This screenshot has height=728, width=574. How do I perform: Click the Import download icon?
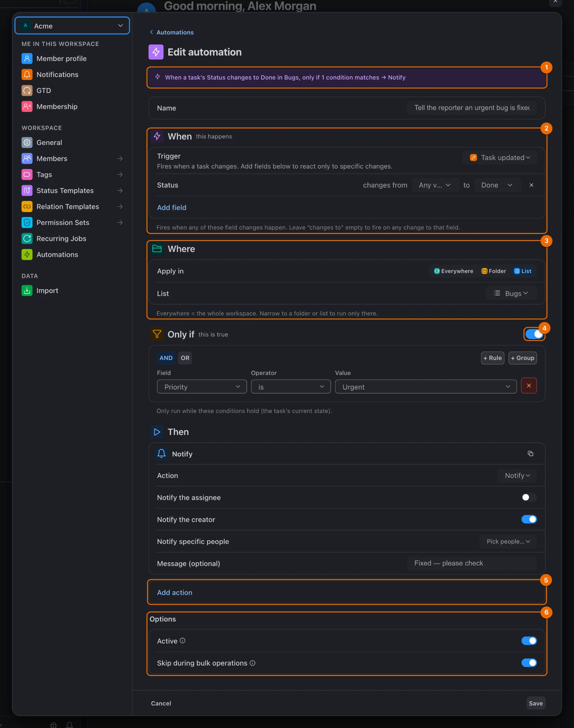(27, 291)
